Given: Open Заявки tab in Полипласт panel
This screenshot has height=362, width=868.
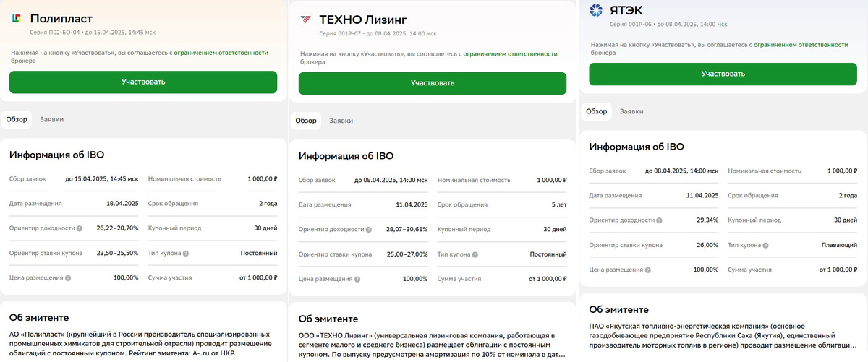Looking at the screenshot, I should coord(52,119).
